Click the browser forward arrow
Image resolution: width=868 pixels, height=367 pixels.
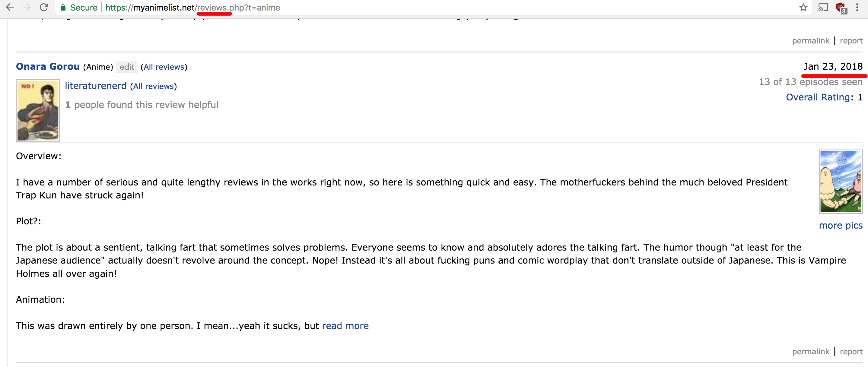[x=27, y=7]
